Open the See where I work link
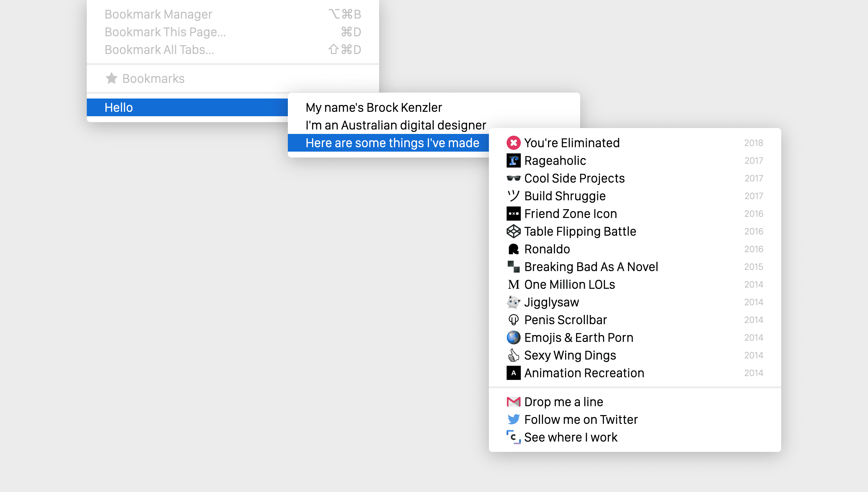 570,437
